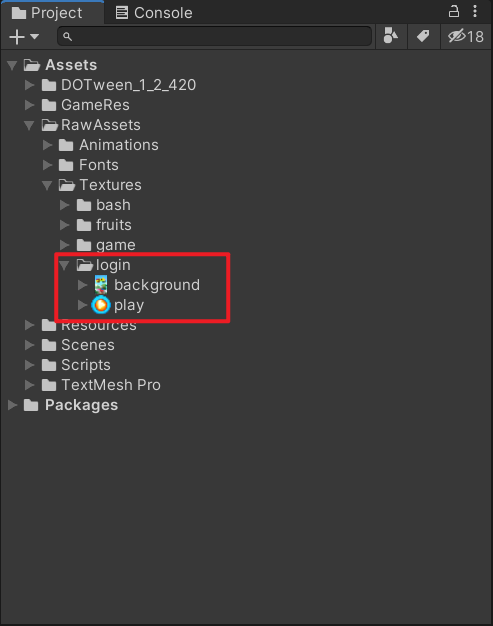Select the background texture thumbnail
The image size is (493, 626).
[x=101, y=285]
